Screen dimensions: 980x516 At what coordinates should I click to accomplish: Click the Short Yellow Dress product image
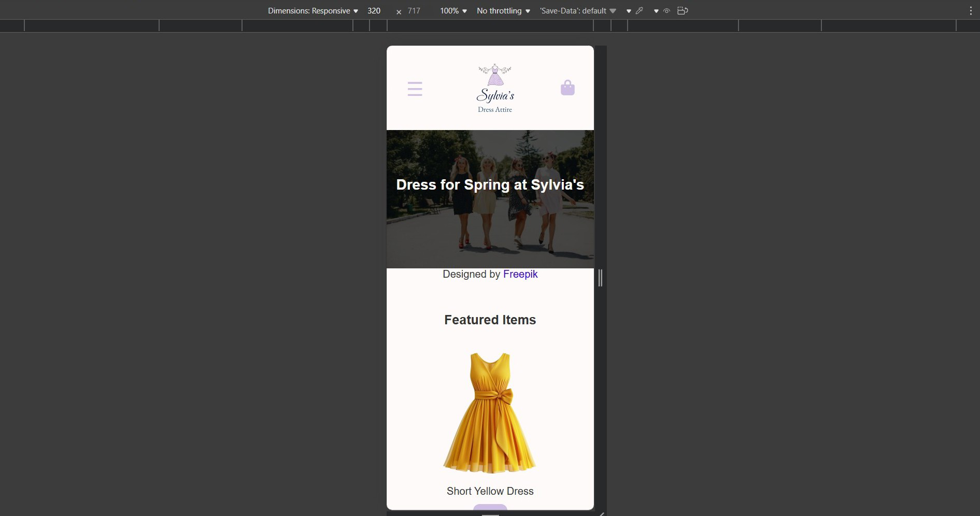coord(490,413)
